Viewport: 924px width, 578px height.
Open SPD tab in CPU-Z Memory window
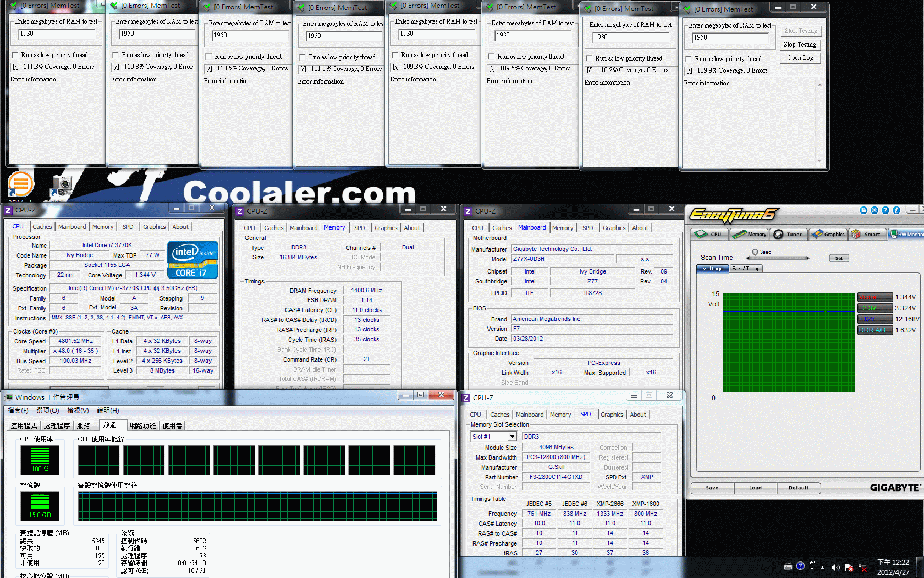pos(360,228)
